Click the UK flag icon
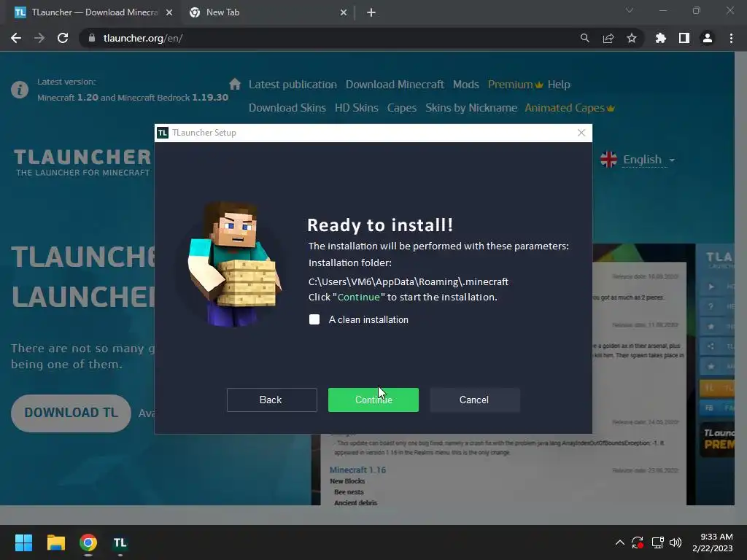The image size is (747, 560). [x=609, y=160]
